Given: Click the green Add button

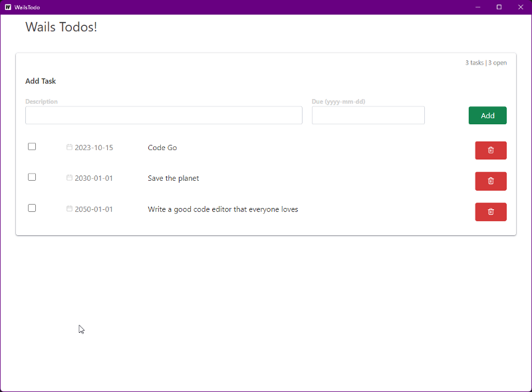Looking at the screenshot, I should [x=487, y=115].
